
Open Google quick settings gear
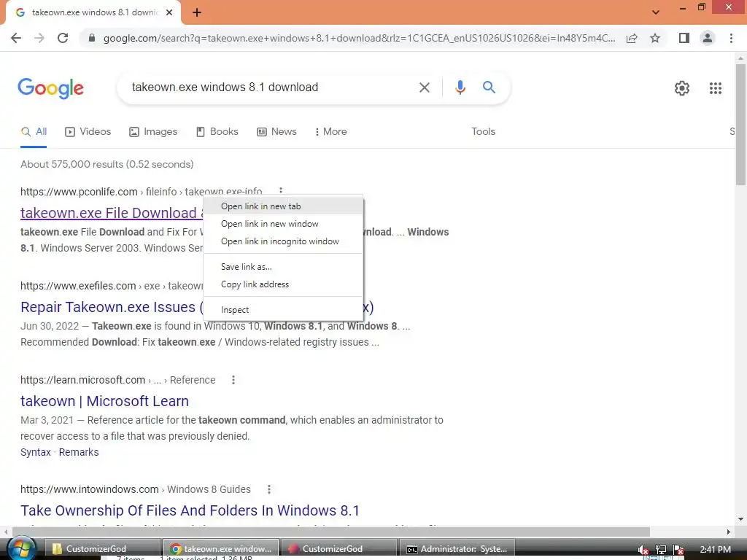coord(682,88)
